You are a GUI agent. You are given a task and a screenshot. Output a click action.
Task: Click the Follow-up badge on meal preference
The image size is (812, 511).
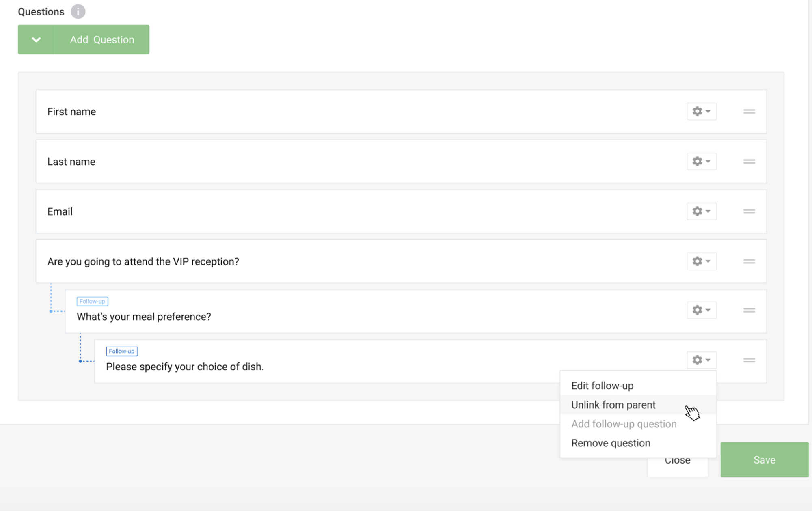tap(92, 301)
